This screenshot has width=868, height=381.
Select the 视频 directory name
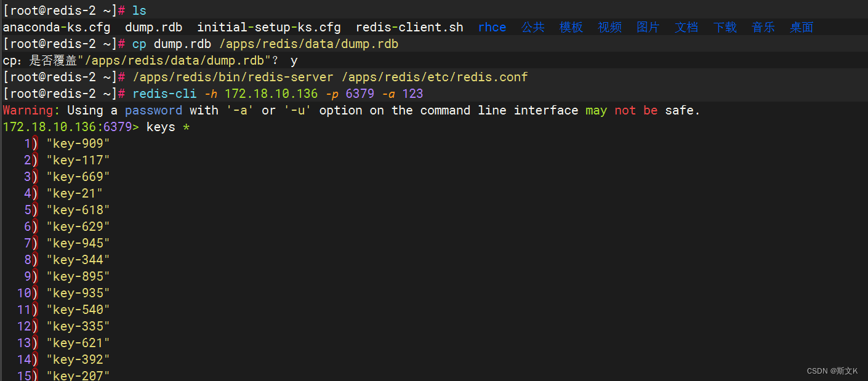(x=609, y=27)
